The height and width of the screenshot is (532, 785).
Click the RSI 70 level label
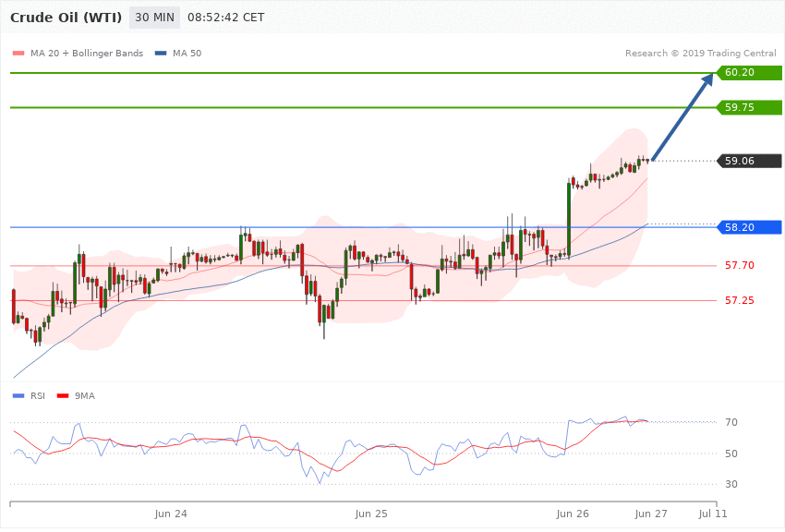point(731,423)
